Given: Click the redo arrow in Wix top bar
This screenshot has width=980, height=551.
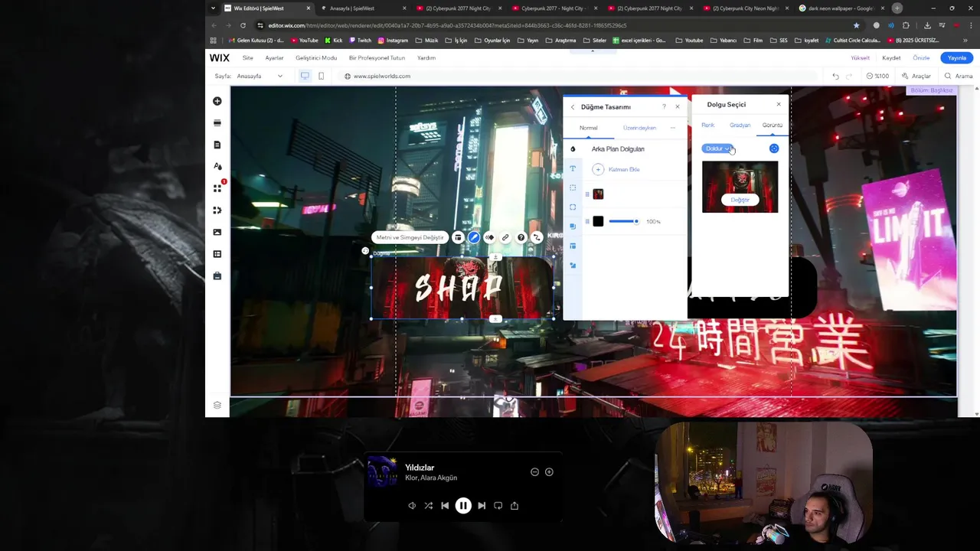Looking at the screenshot, I should pyautogui.click(x=849, y=76).
